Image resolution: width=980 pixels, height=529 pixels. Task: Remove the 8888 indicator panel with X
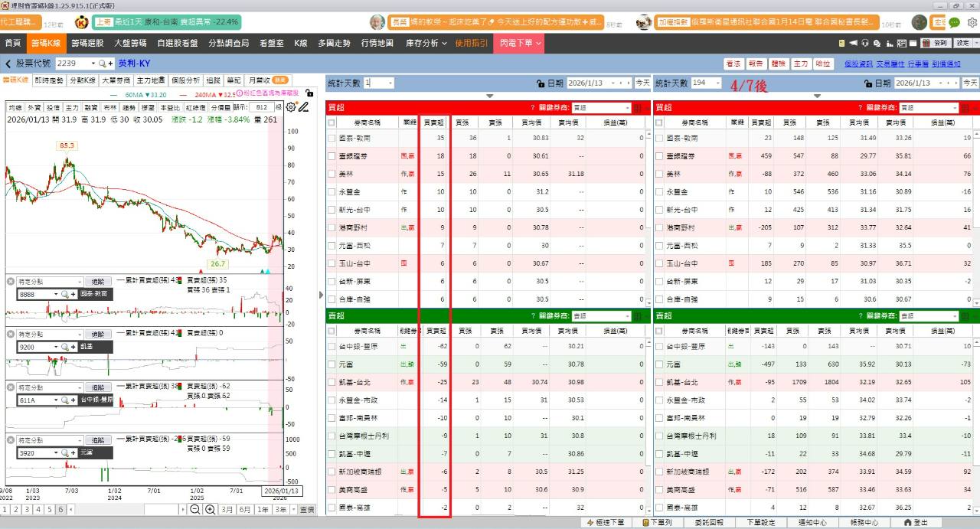(x=11, y=282)
